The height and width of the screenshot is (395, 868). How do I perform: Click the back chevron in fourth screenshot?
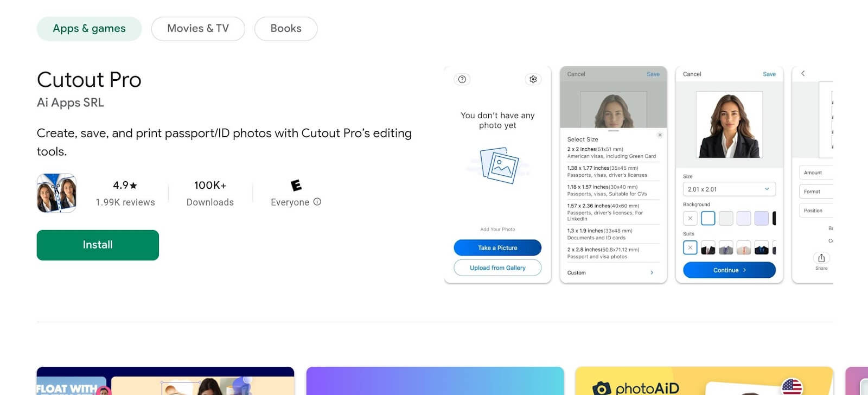pyautogui.click(x=803, y=74)
